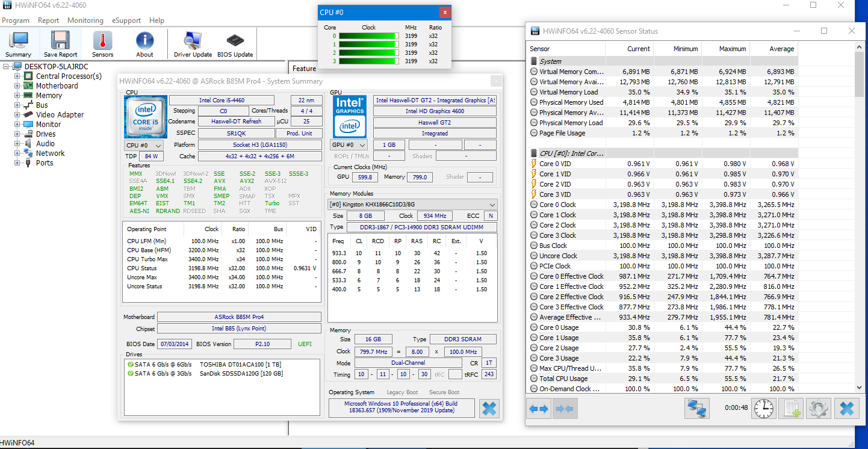The image size is (868, 449).
Task: Click the clock reset timer icon
Action: point(764,409)
